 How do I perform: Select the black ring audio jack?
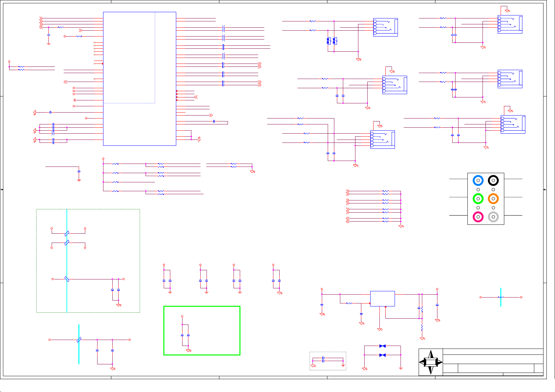pyautogui.click(x=493, y=180)
